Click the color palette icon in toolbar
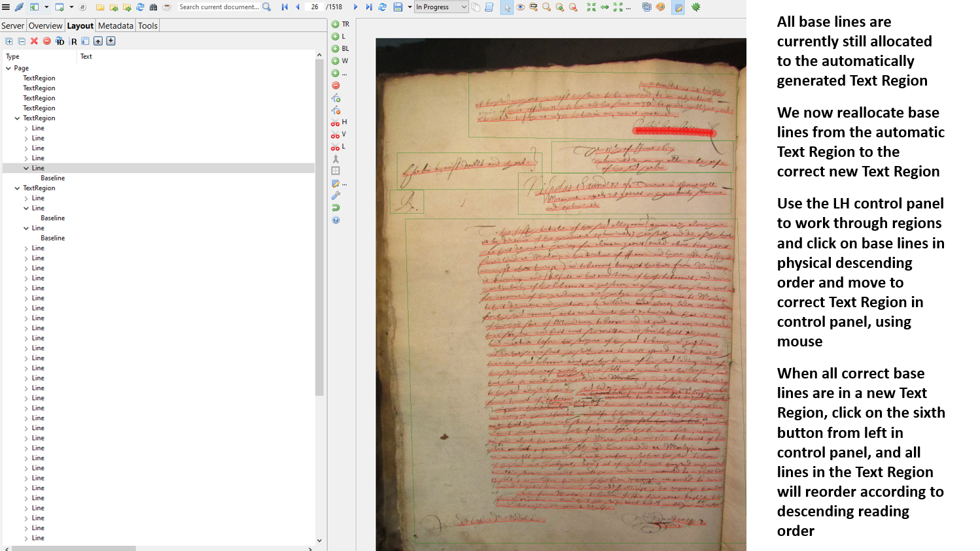Screen dimensions: 980x551 click(x=660, y=7)
